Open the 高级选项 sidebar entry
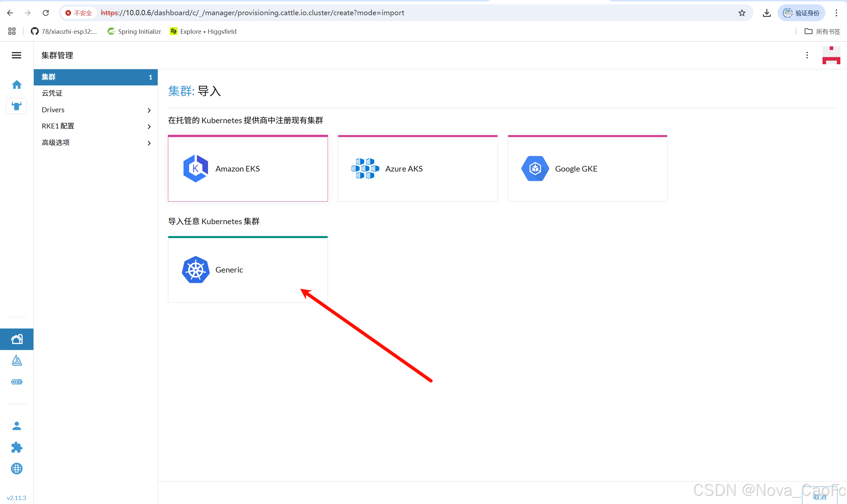 tap(95, 143)
